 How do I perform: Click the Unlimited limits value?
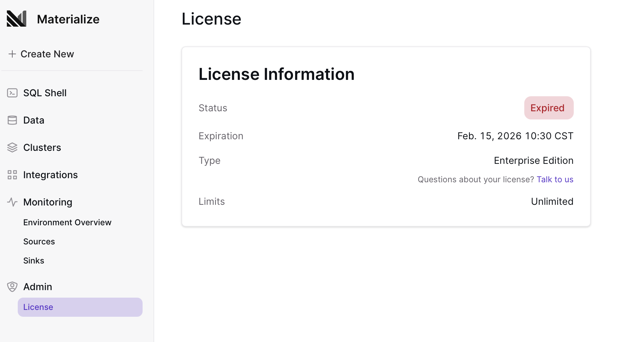pos(552,201)
